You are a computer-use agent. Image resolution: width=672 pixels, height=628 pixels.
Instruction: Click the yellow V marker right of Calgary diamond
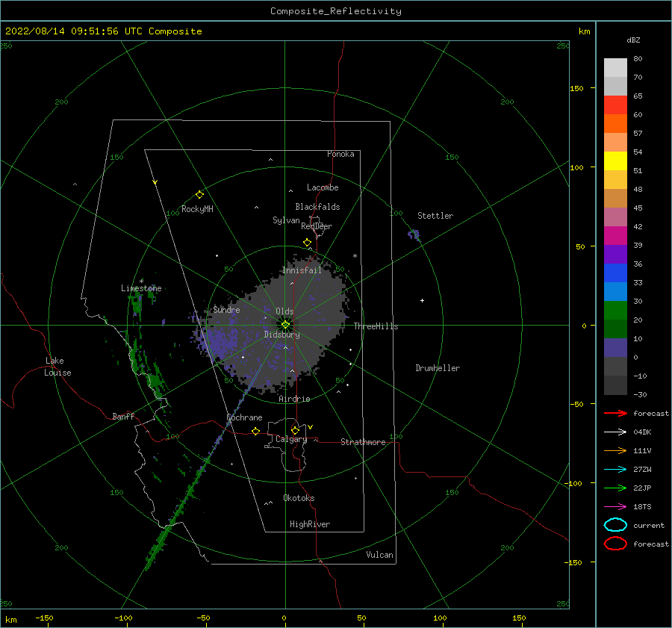coord(311,427)
